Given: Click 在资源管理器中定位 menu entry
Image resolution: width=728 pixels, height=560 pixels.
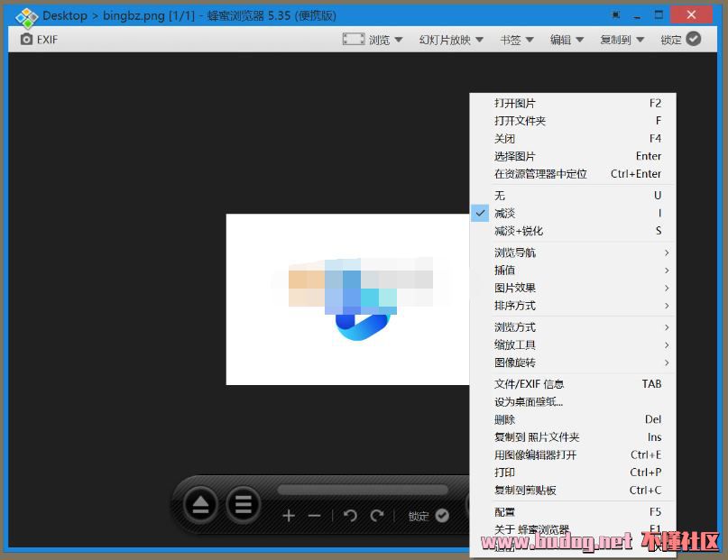Looking at the screenshot, I should pyautogui.click(x=573, y=173).
